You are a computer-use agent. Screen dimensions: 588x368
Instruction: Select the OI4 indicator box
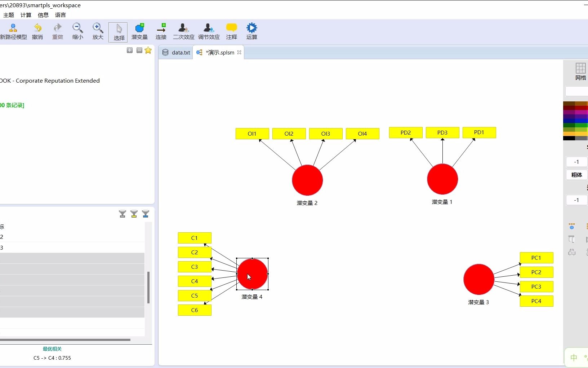tap(362, 133)
